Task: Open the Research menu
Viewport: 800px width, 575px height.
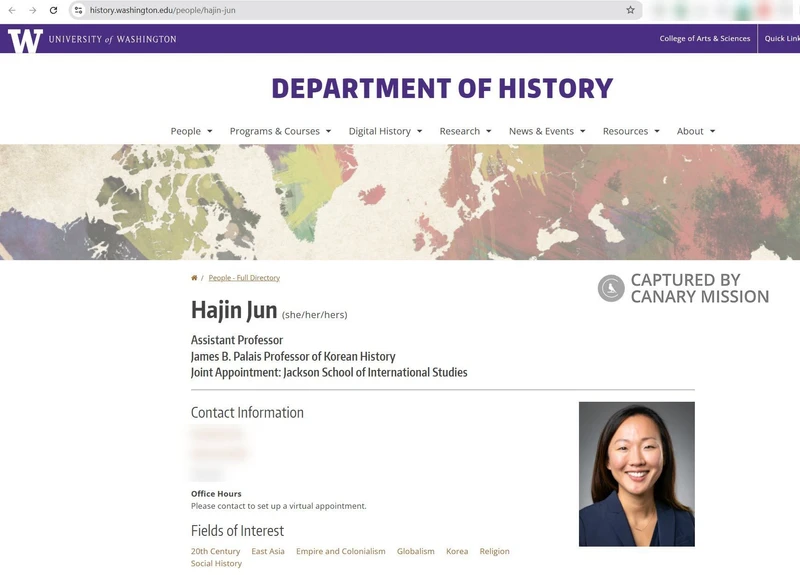Action: (465, 131)
